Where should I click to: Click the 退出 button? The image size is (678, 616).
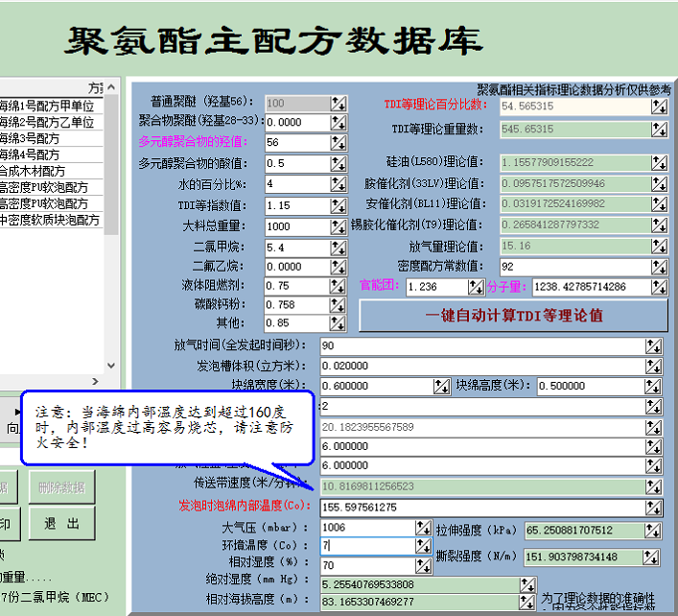point(61,524)
